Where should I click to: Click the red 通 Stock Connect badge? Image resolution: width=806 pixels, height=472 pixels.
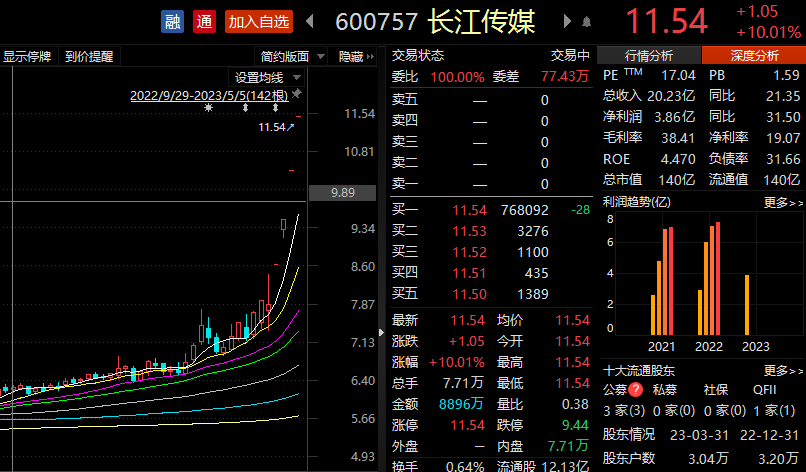[x=204, y=22]
